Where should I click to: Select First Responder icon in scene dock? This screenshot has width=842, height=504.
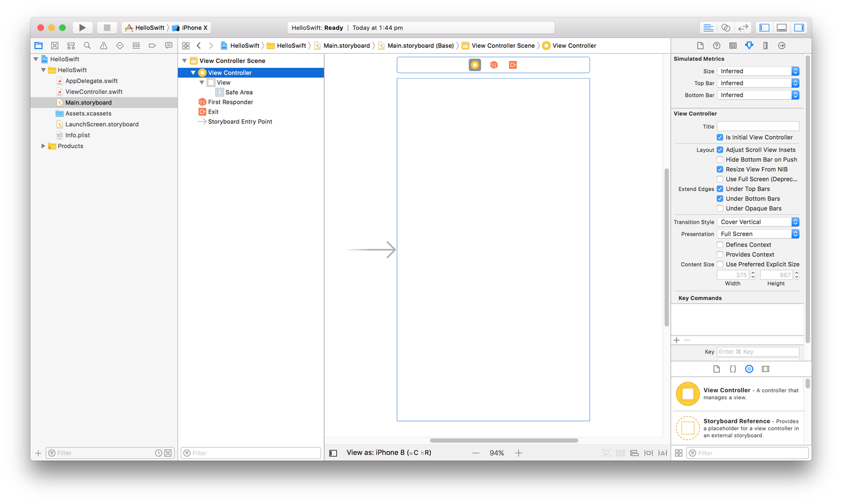coord(494,65)
